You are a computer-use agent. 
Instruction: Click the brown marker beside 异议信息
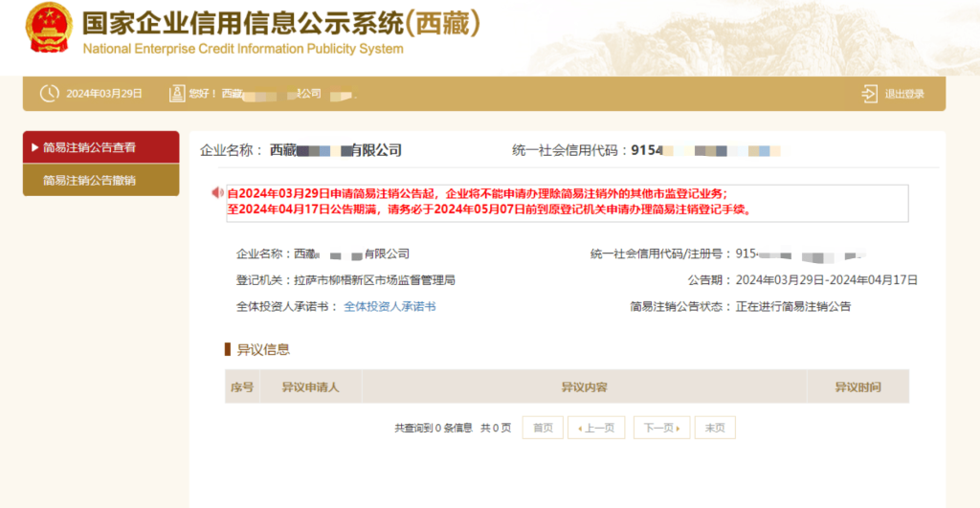click(228, 349)
